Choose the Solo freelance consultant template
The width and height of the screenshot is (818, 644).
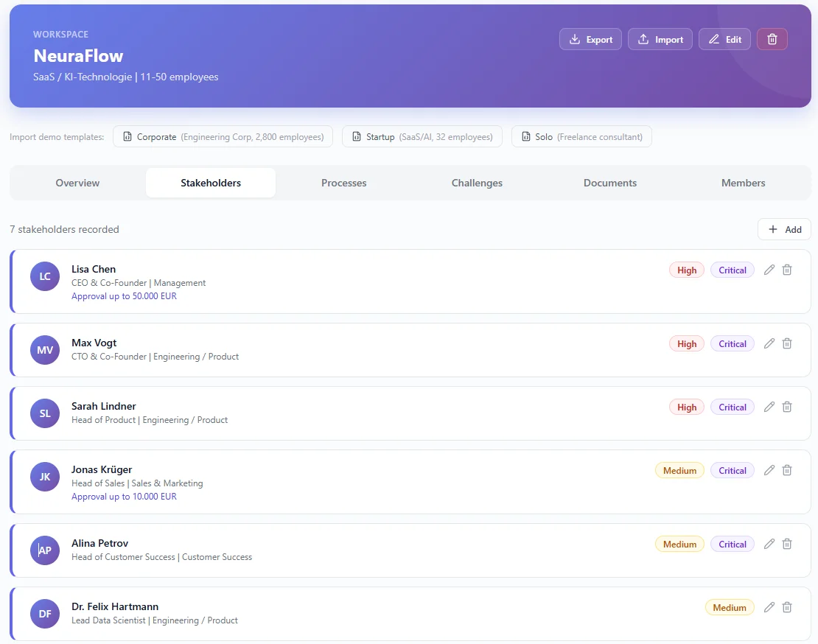(x=581, y=137)
